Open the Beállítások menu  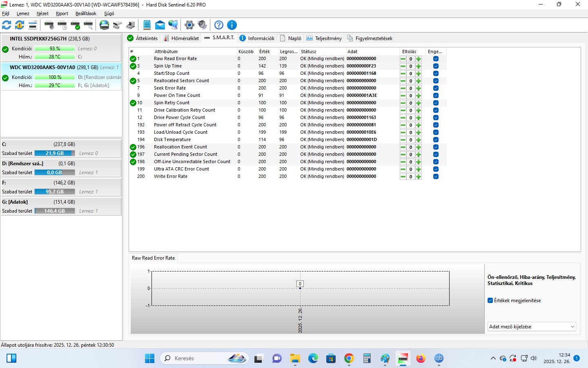[x=86, y=13]
